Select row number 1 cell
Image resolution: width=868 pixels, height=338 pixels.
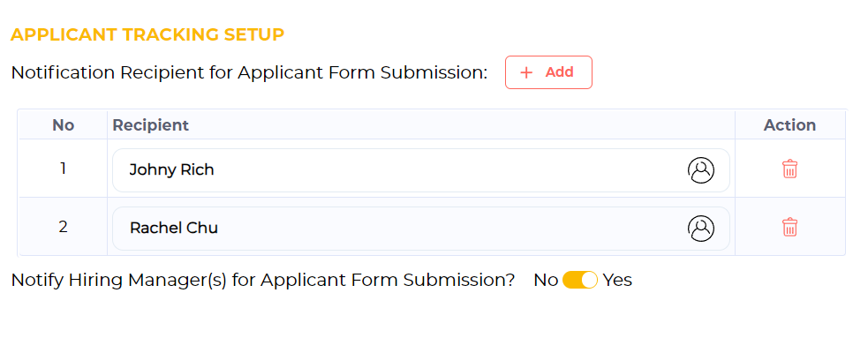point(63,169)
